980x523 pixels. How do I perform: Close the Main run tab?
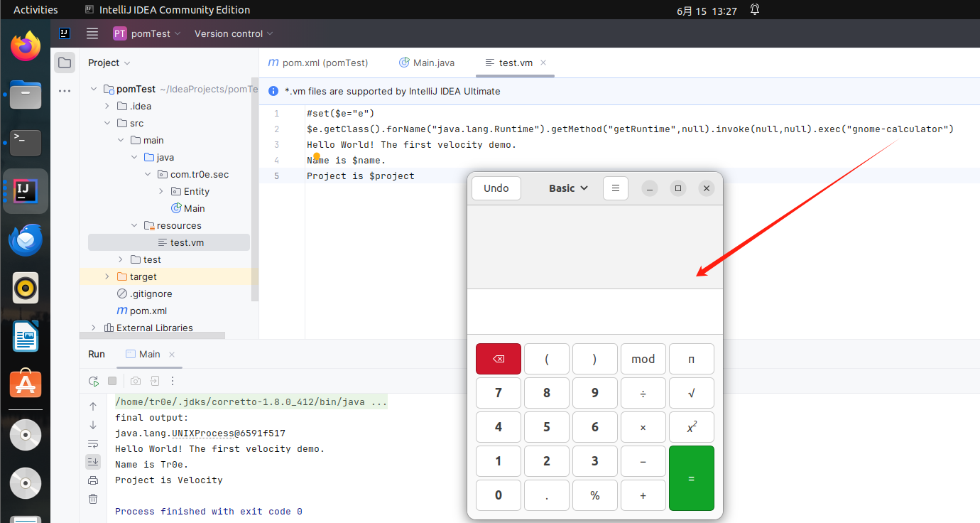point(172,354)
